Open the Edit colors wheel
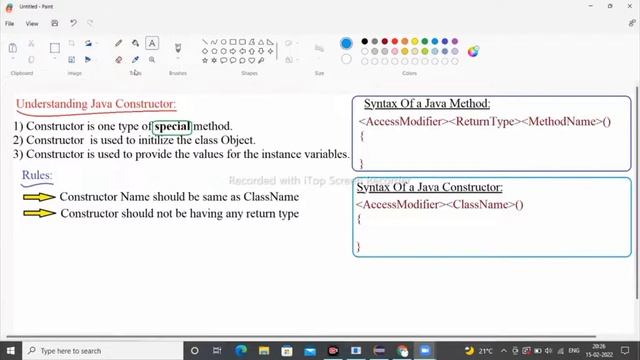 473,51
